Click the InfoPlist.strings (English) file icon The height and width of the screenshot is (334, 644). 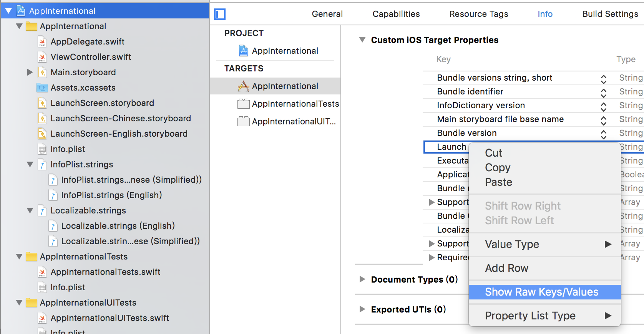[53, 195]
